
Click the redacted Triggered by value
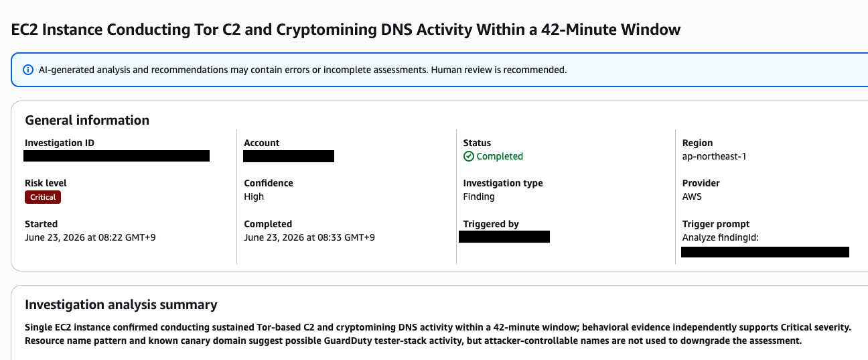(504, 236)
